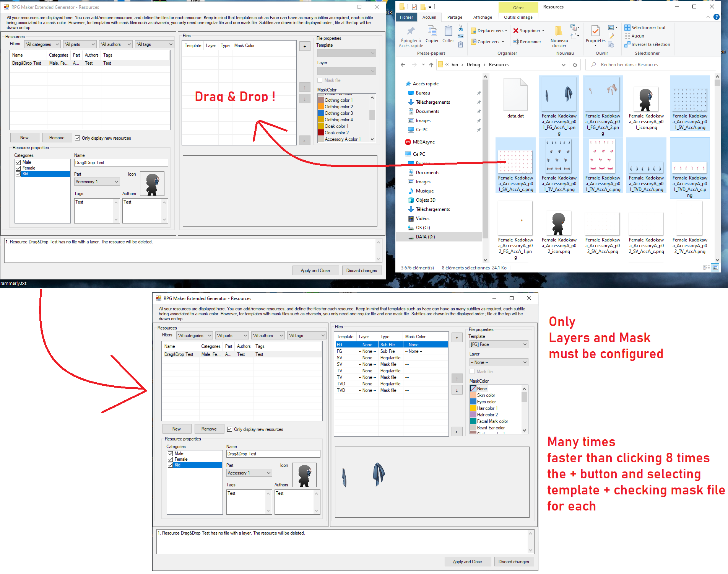Uncheck Female in generator window listing FG files
This screenshot has height=574, width=728.
[171, 460]
